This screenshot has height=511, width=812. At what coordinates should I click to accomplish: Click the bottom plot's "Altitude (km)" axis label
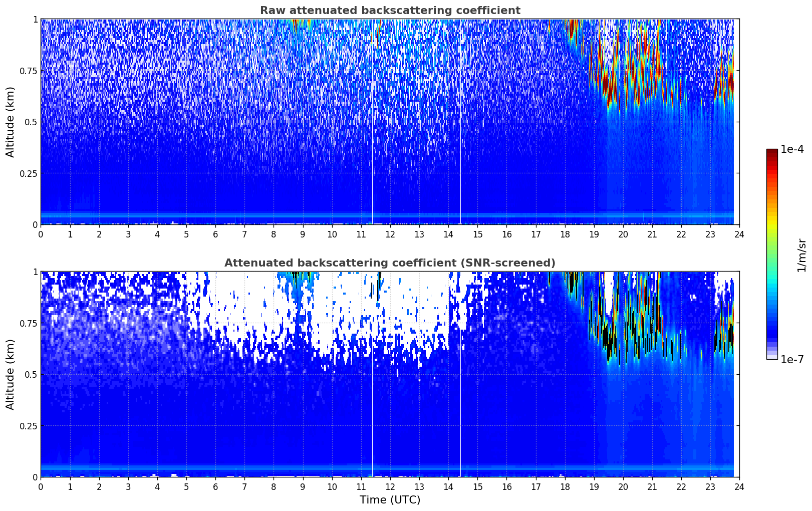(11, 374)
